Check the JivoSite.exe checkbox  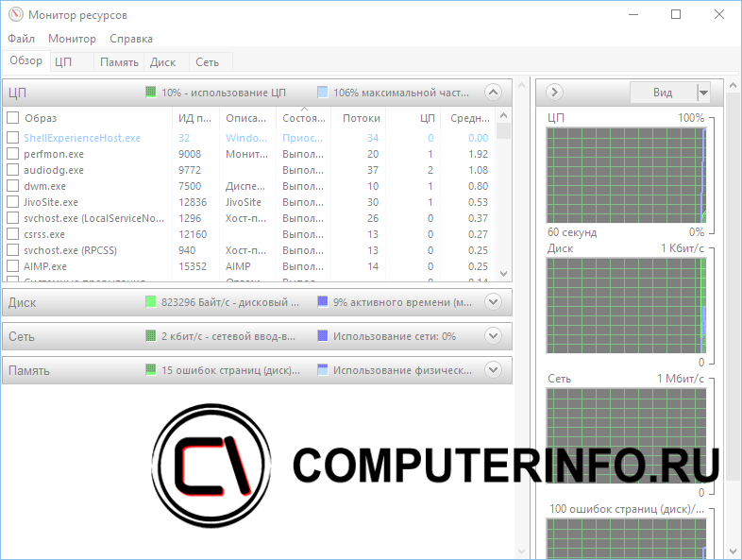point(13,202)
